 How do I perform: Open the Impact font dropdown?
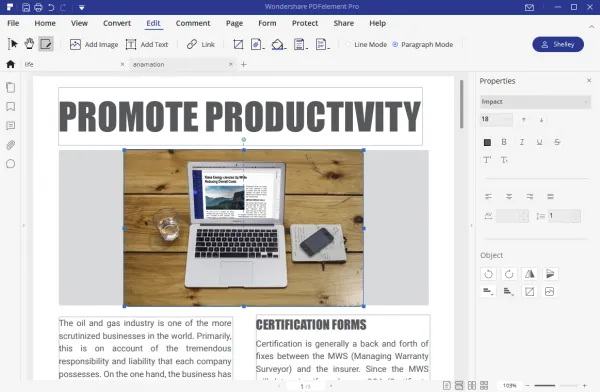tap(535, 102)
